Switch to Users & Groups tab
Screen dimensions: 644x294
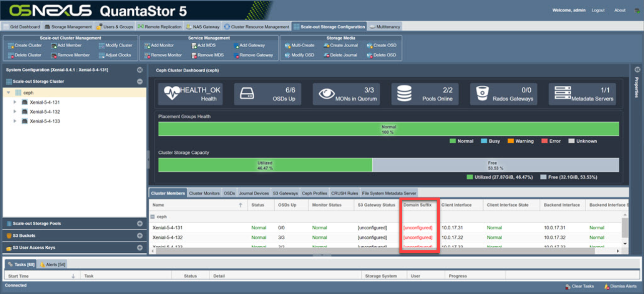pyautogui.click(x=115, y=27)
